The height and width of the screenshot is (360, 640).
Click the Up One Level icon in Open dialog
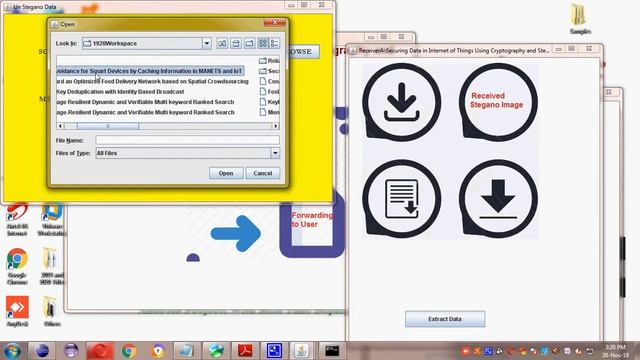click(222, 43)
